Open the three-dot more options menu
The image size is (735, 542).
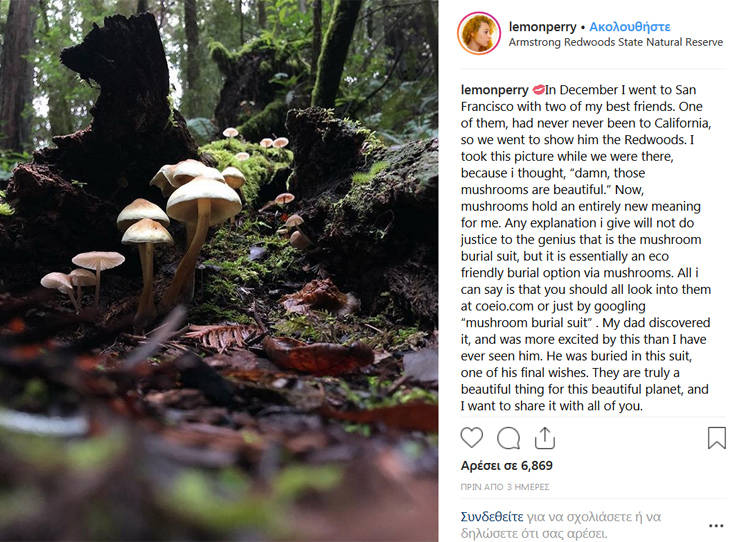pos(716,525)
